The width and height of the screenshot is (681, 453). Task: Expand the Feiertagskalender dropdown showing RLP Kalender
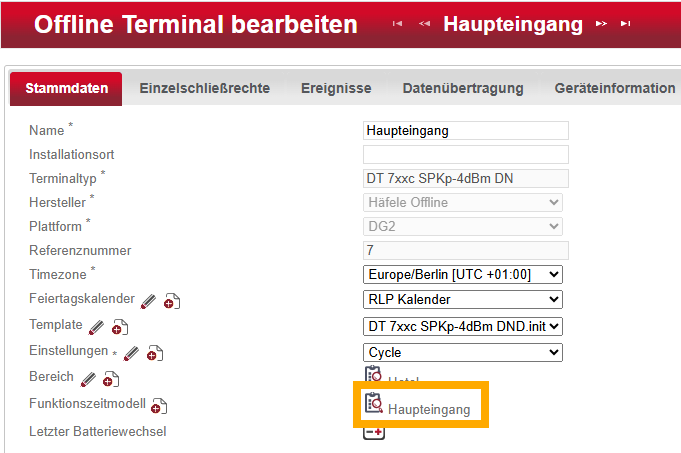[463, 300]
